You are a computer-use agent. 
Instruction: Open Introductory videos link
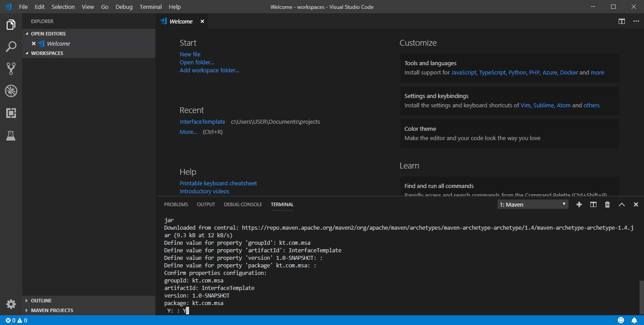(205, 191)
